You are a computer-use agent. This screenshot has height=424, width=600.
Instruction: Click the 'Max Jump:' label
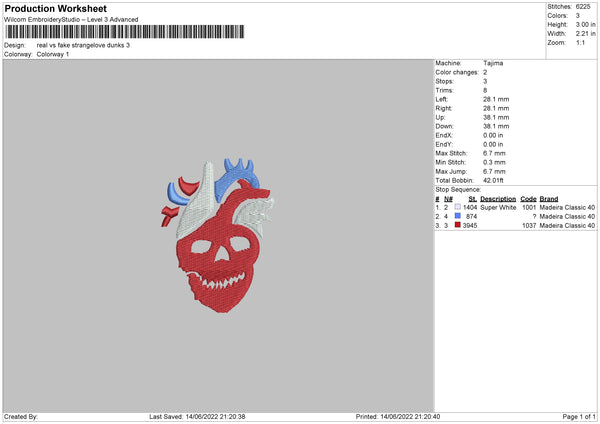[451, 172]
